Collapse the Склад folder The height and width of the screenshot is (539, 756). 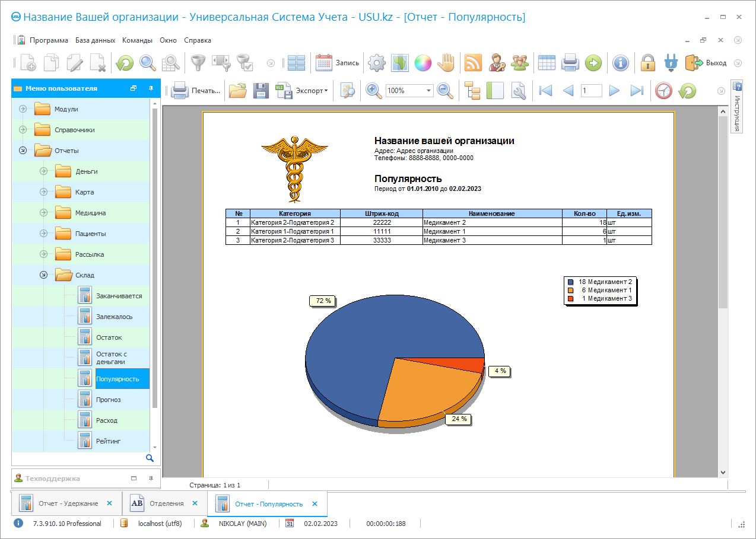click(43, 275)
